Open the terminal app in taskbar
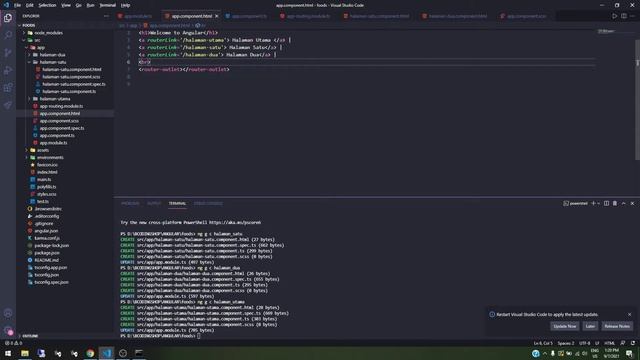This screenshot has height=360, width=640. [x=139, y=353]
